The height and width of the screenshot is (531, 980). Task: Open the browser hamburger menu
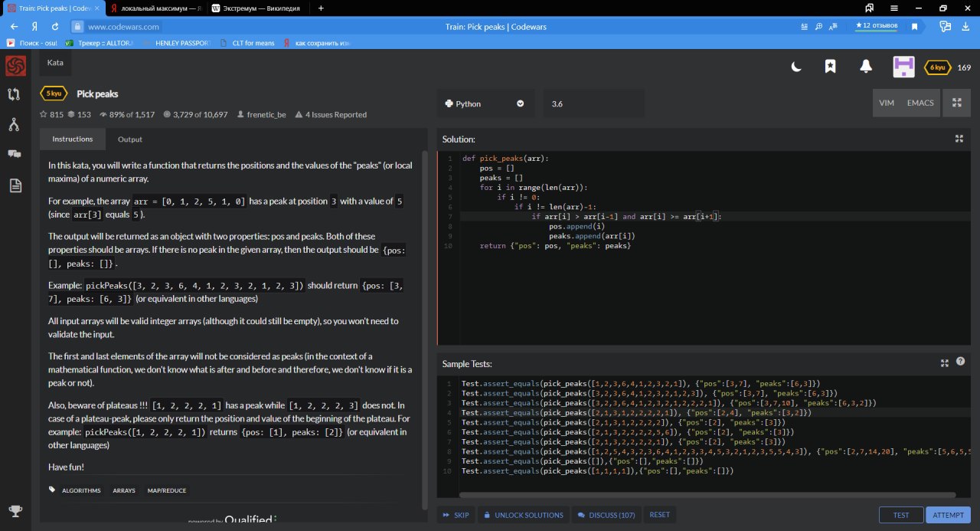click(x=893, y=8)
